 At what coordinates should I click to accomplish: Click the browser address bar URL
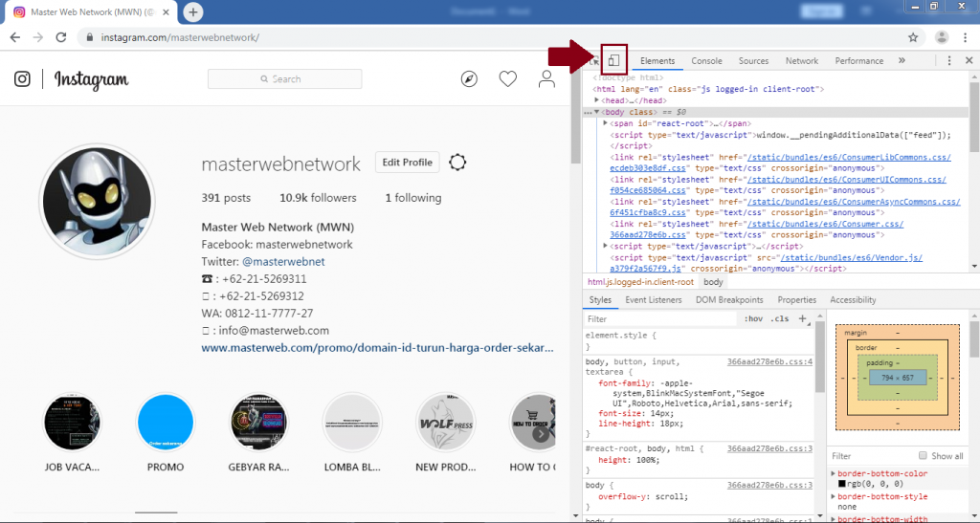(180, 37)
